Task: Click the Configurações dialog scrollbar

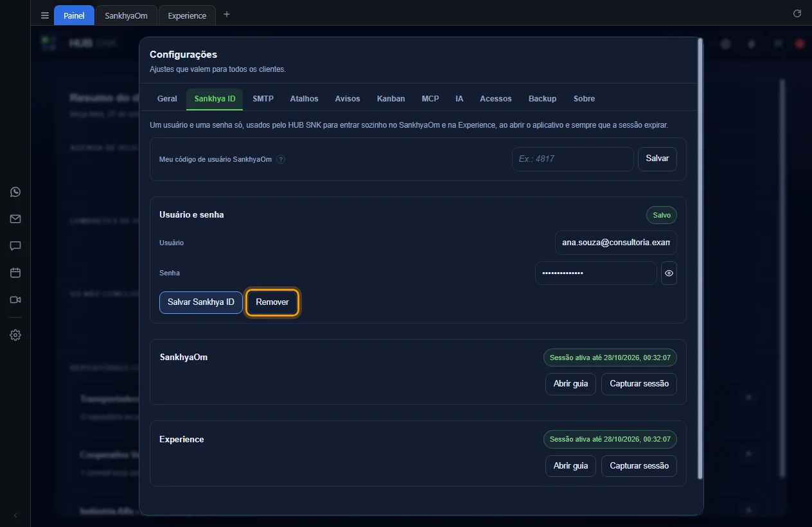Action: coord(700,259)
